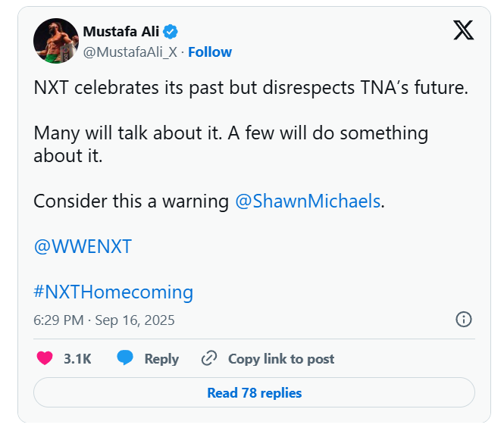This screenshot has width=504, height=434.
Task: Click the Mustafa Ali display name
Action: (121, 31)
